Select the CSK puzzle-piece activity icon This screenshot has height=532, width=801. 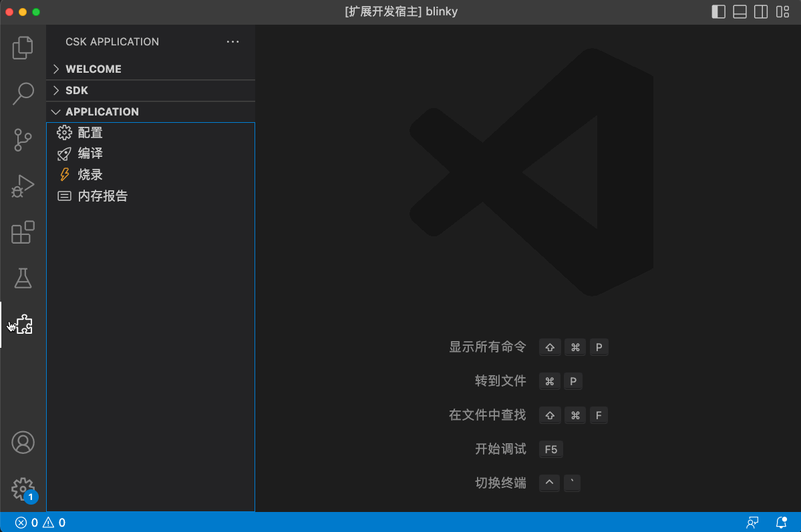click(23, 324)
